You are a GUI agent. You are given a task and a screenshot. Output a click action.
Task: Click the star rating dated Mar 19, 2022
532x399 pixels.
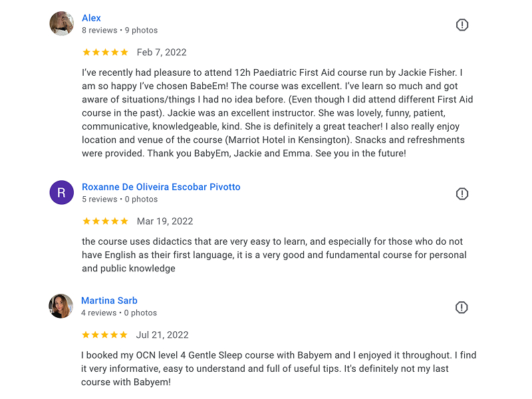coord(105,221)
